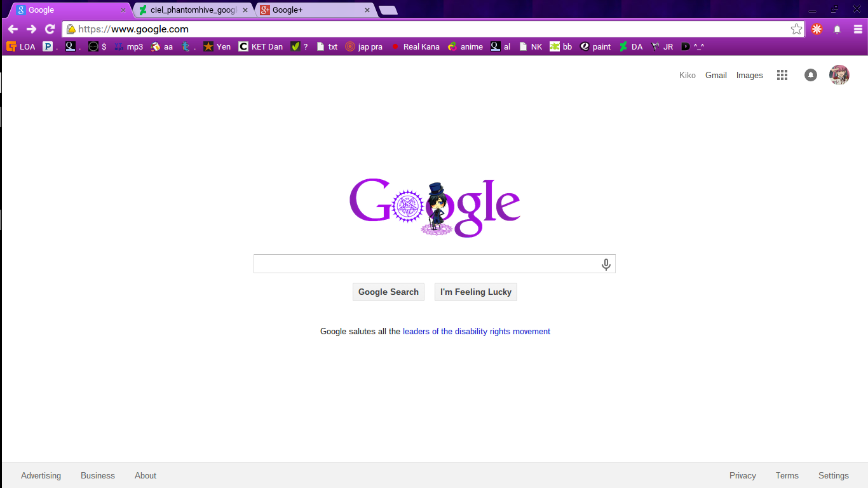Viewport: 868px width, 488px height.
Task: Click the Google doodle logo
Action: [x=435, y=207]
